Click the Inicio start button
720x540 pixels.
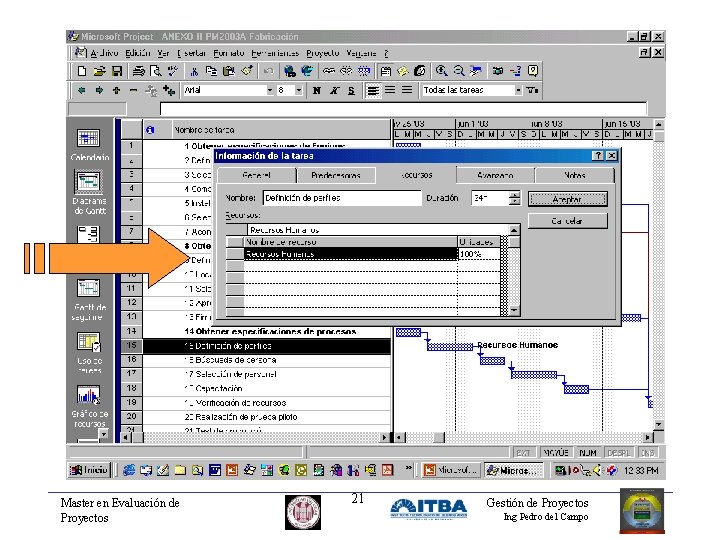[90, 470]
